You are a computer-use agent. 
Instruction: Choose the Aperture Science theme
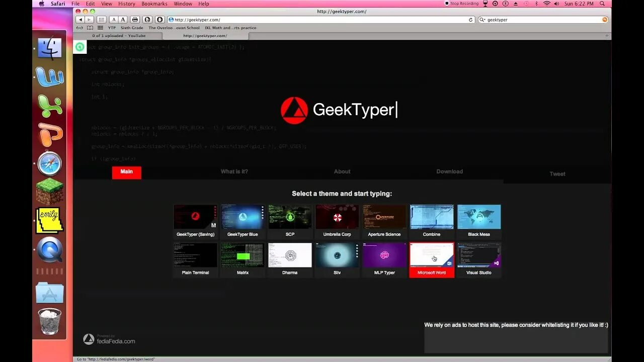[x=384, y=221]
